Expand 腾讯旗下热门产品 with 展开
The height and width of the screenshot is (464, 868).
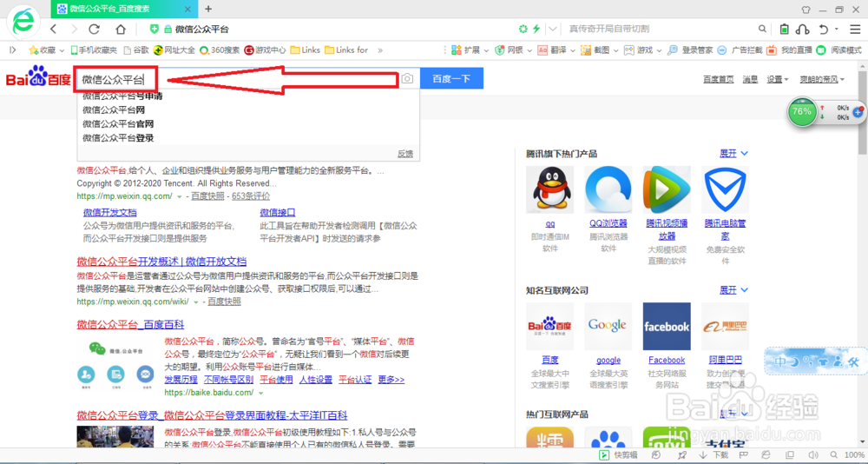pos(733,154)
